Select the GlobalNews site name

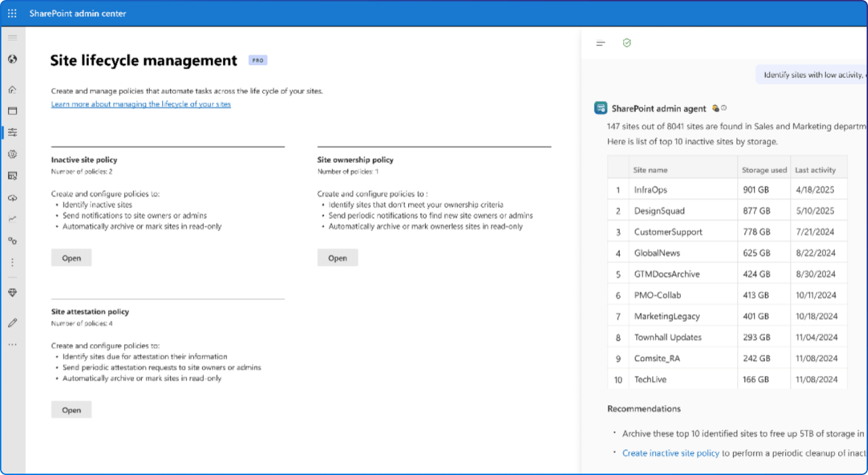coord(657,253)
